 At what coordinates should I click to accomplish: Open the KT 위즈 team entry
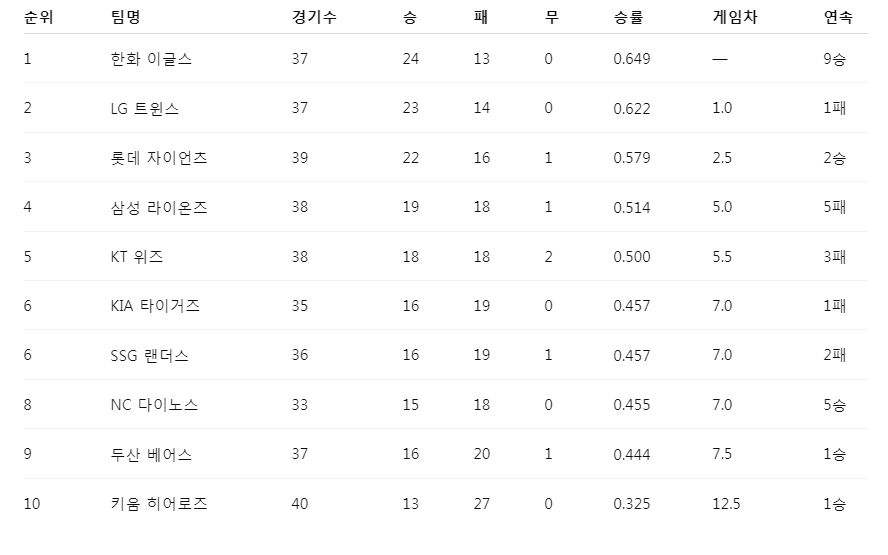137,257
